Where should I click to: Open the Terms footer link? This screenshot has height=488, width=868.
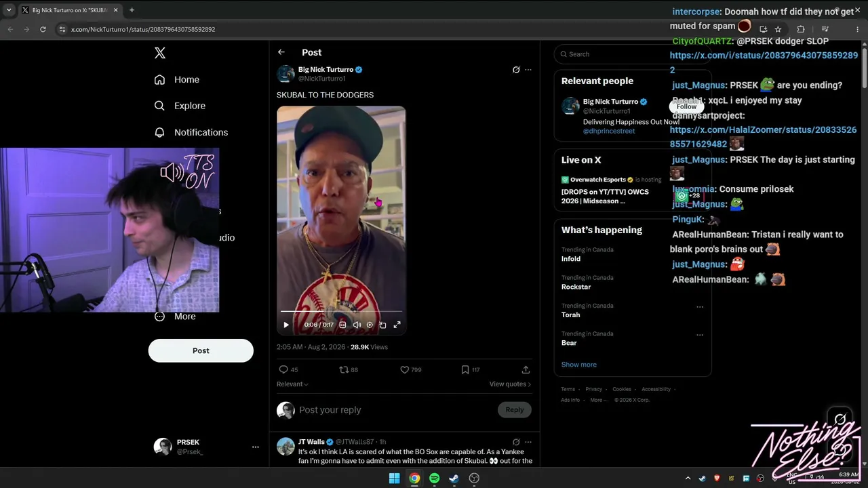(x=568, y=389)
